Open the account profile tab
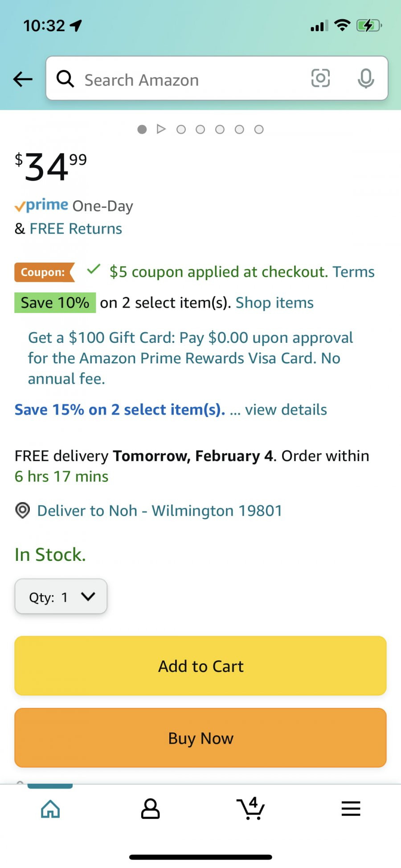This screenshot has height=868, width=401. pyautogui.click(x=150, y=809)
